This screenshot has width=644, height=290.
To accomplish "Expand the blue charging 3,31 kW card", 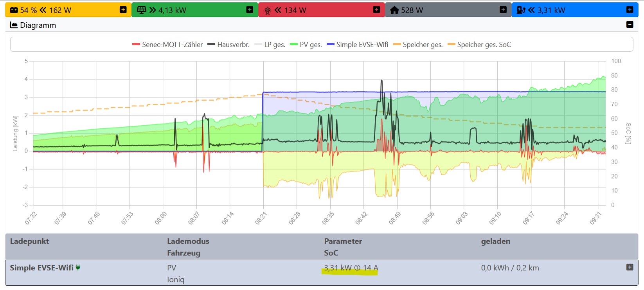I will point(630,10).
